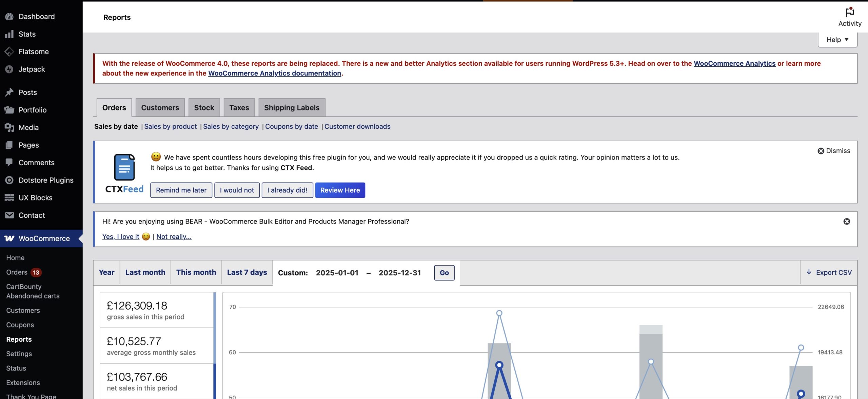Open the Media library icon

click(x=9, y=127)
